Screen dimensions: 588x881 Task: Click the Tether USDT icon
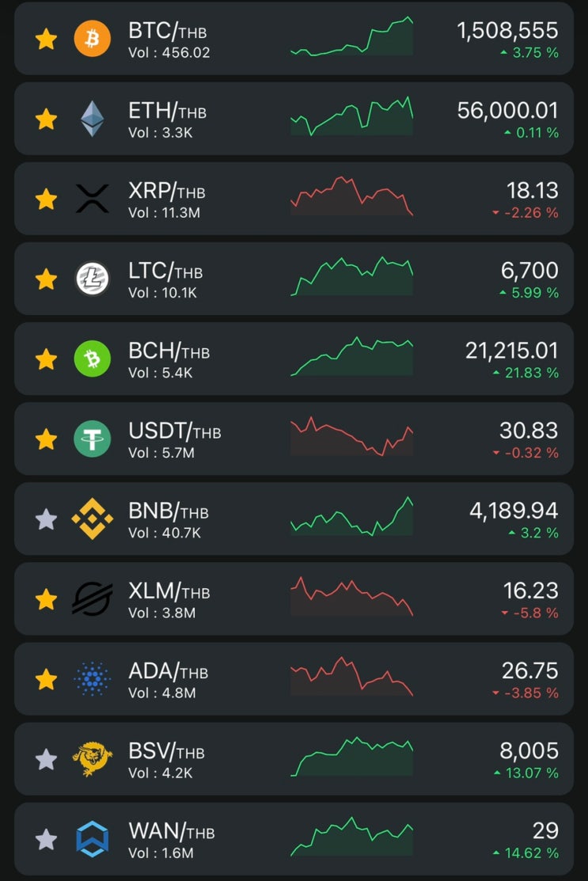93,439
